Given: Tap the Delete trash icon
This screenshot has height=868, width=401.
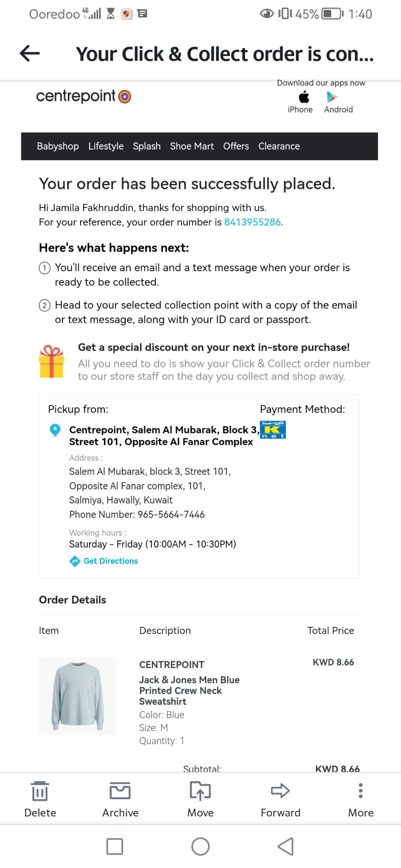Looking at the screenshot, I should pyautogui.click(x=40, y=791).
